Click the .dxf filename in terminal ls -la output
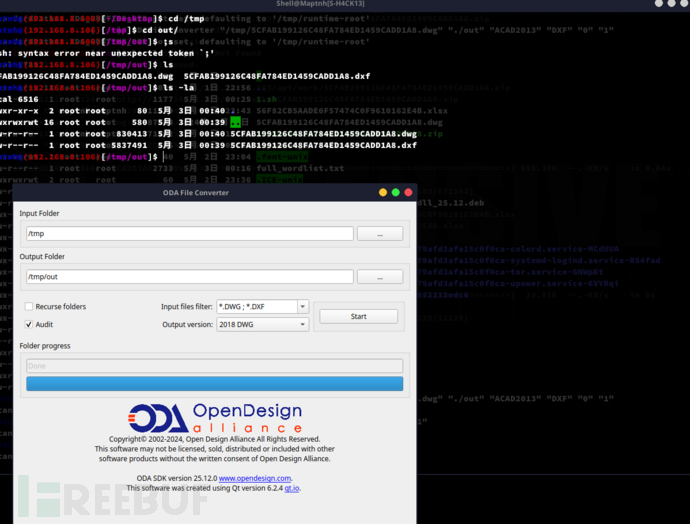The image size is (690, 524). (323, 145)
